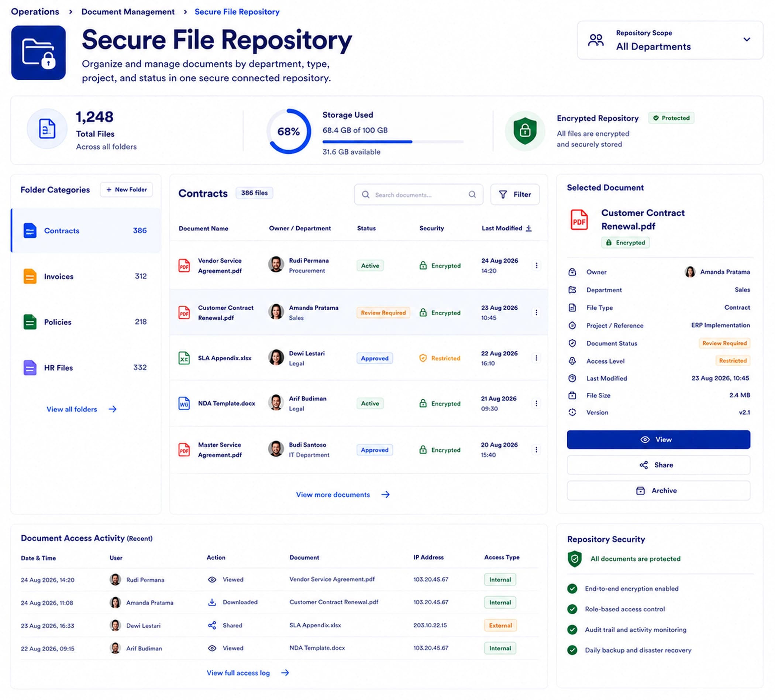
Task: Click End-to-end encryption enabled check mark
Action: pos(572,589)
